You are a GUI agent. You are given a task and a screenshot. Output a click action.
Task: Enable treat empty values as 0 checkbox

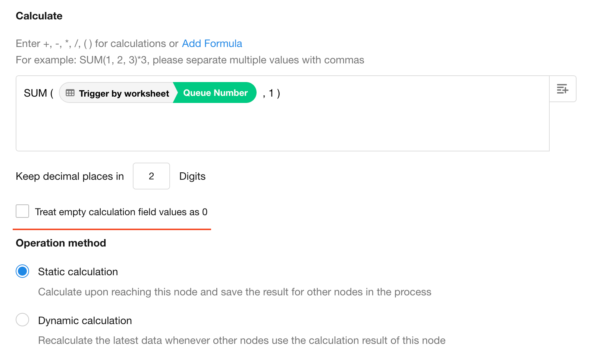coord(22,211)
